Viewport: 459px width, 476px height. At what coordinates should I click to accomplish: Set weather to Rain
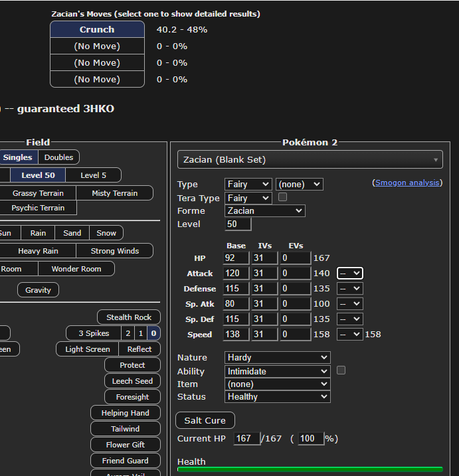[38, 233]
